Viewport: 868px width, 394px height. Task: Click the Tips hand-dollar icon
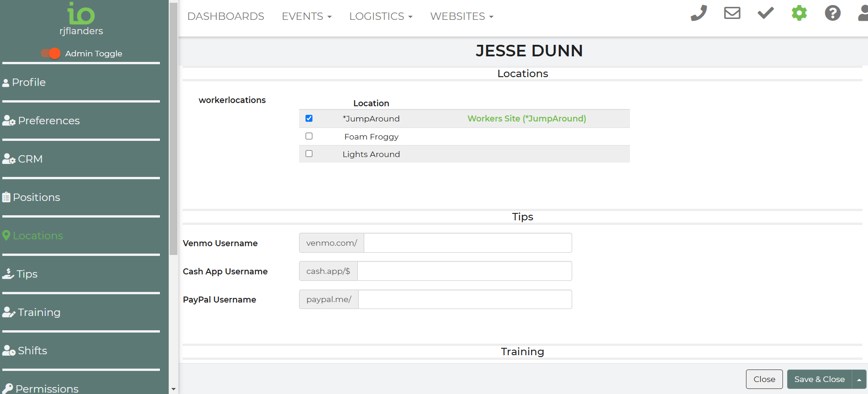[x=8, y=274]
